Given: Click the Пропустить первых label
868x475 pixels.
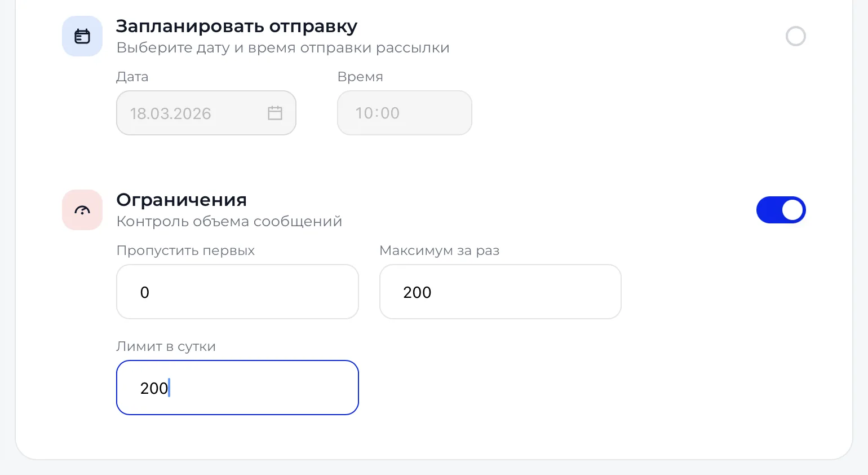Looking at the screenshot, I should click(x=185, y=250).
